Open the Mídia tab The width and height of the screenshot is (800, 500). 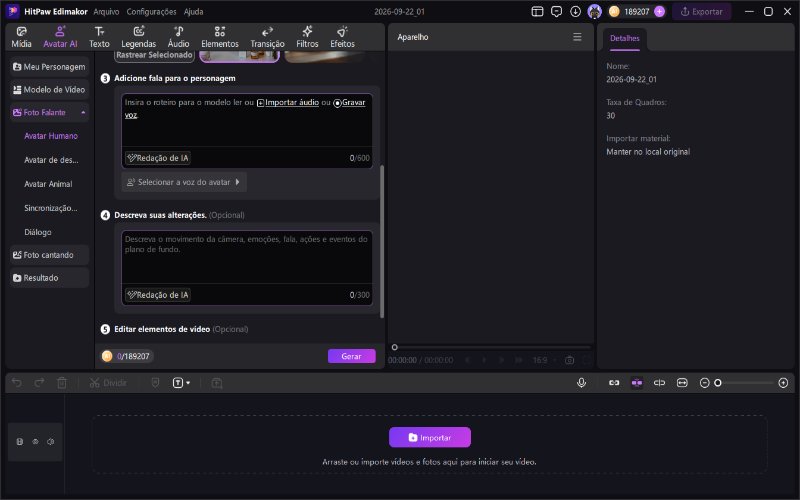click(21, 37)
